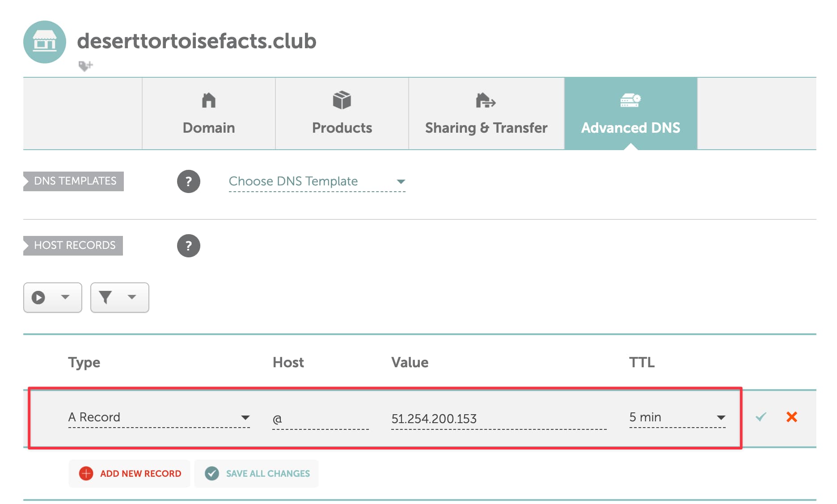Open the Host Records help question mark

pyautogui.click(x=188, y=246)
